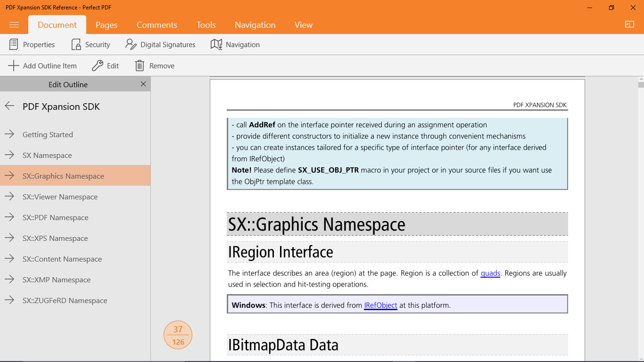Screen dimensions: 644x362
Task: Select SX Namespace outline entry
Action: click(47, 155)
